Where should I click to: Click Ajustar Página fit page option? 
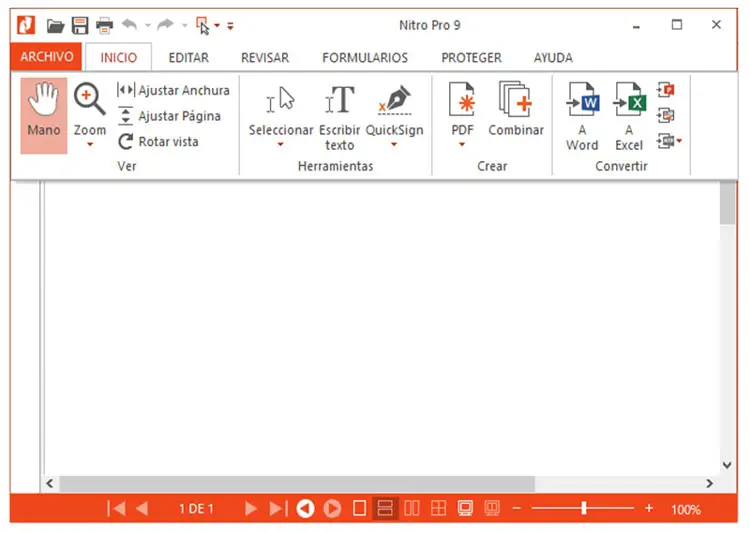click(169, 116)
